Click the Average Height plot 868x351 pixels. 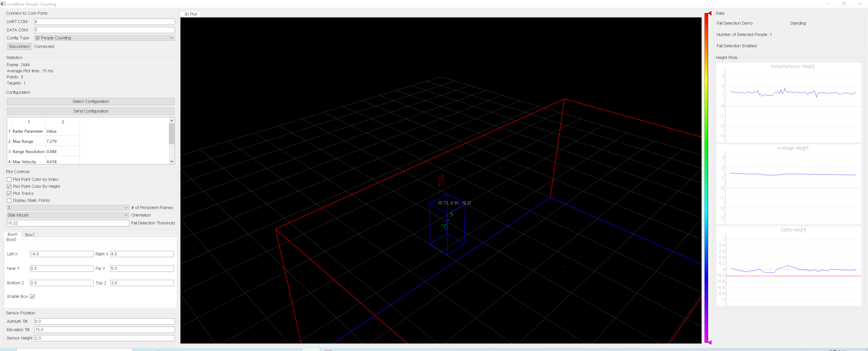click(789, 184)
